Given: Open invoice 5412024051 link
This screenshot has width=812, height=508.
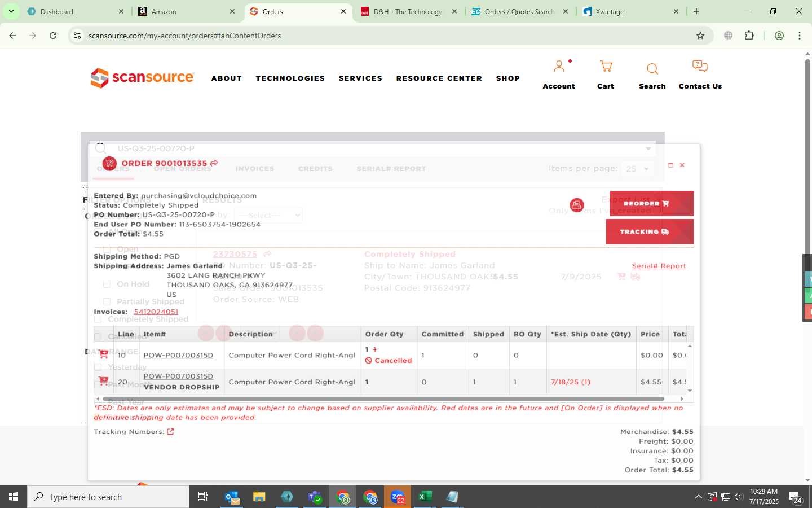Looking at the screenshot, I should coord(156,312).
